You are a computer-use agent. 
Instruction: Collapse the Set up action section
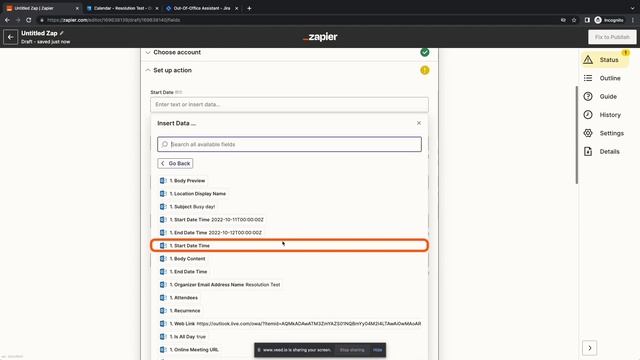click(148, 70)
